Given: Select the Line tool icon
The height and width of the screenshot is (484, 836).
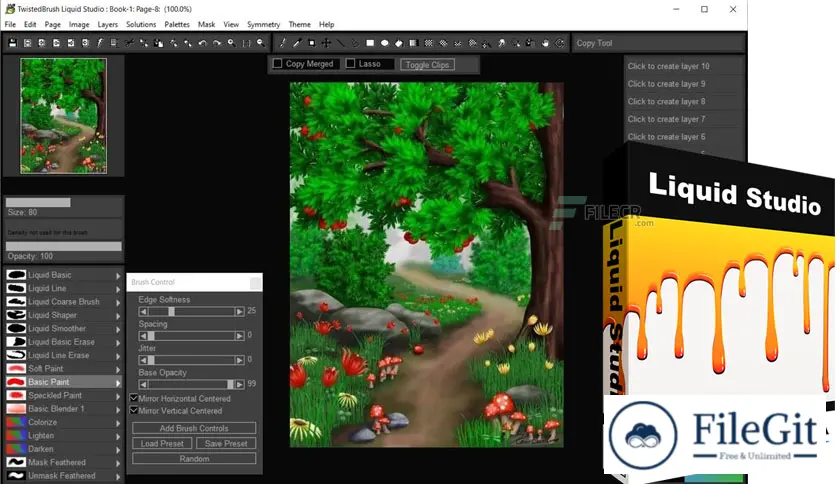Looking at the screenshot, I should (341, 43).
